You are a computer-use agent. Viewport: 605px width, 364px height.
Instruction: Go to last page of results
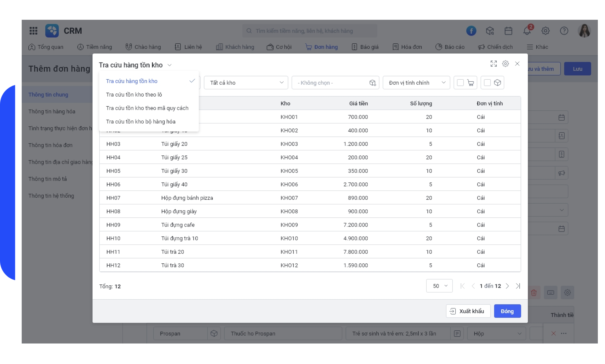point(518,286)
